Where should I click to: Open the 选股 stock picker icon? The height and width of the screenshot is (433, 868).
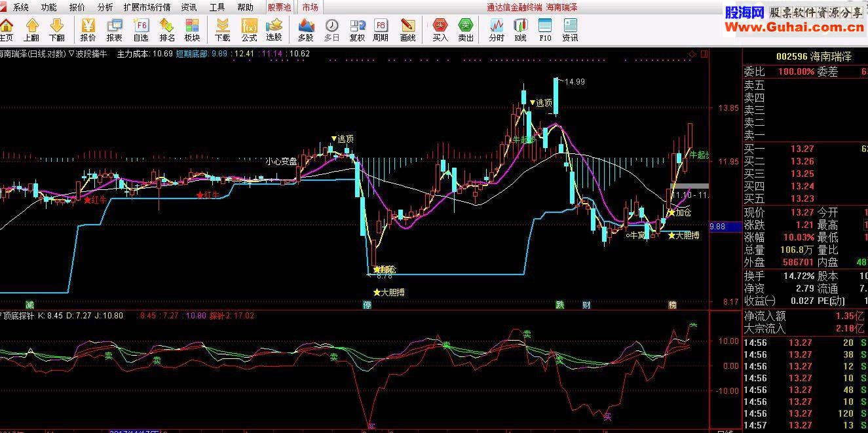274,30
